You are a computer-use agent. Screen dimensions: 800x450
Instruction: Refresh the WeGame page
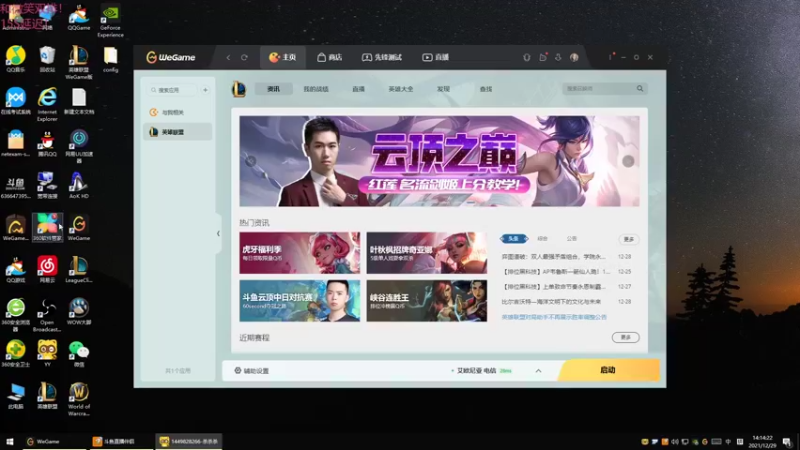tap(244, 58)
